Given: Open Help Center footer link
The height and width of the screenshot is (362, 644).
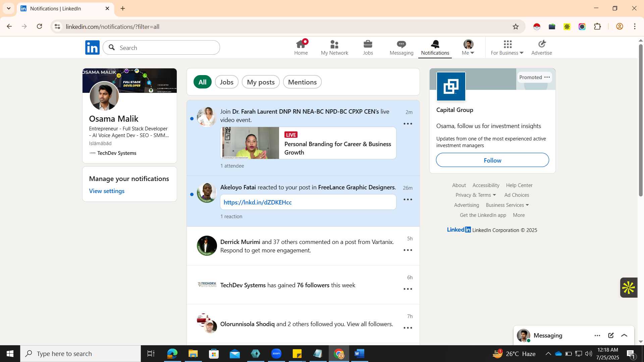Looking at the screenshot, I should 519,185.
